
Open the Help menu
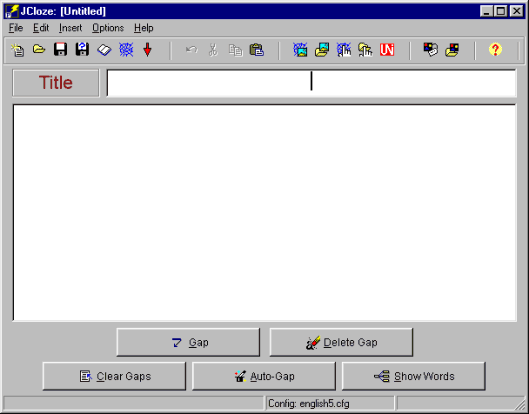144,28
